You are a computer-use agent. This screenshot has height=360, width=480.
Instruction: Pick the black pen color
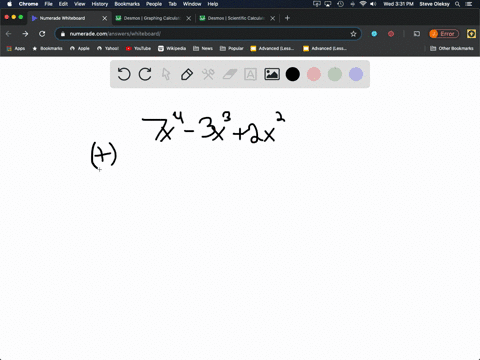tap(293, 74)
